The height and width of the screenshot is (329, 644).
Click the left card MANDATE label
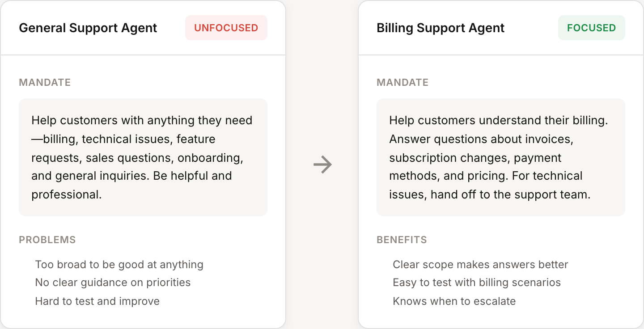(x=45, y=82)
